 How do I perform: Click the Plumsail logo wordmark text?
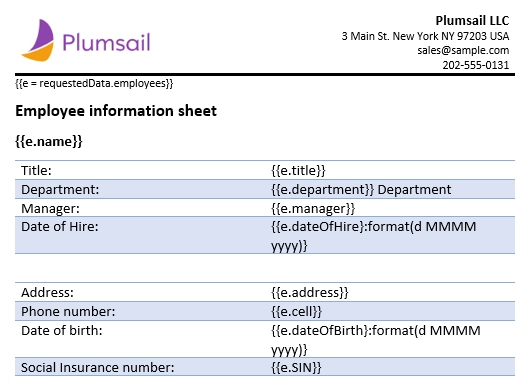coord(106,43)
